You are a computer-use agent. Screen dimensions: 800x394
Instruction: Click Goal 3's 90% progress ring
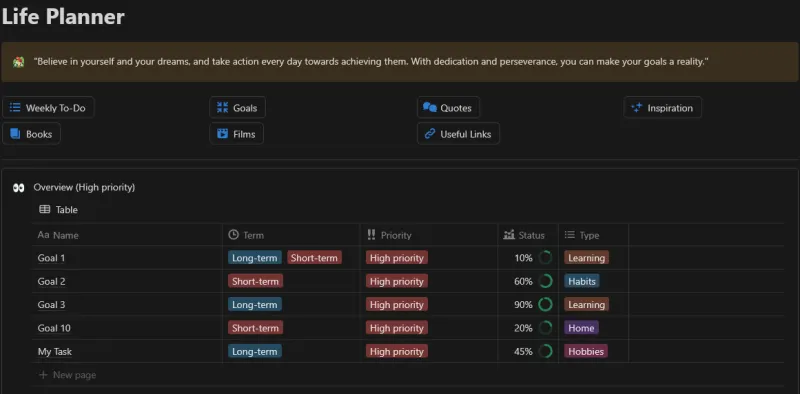coord(545,305)
